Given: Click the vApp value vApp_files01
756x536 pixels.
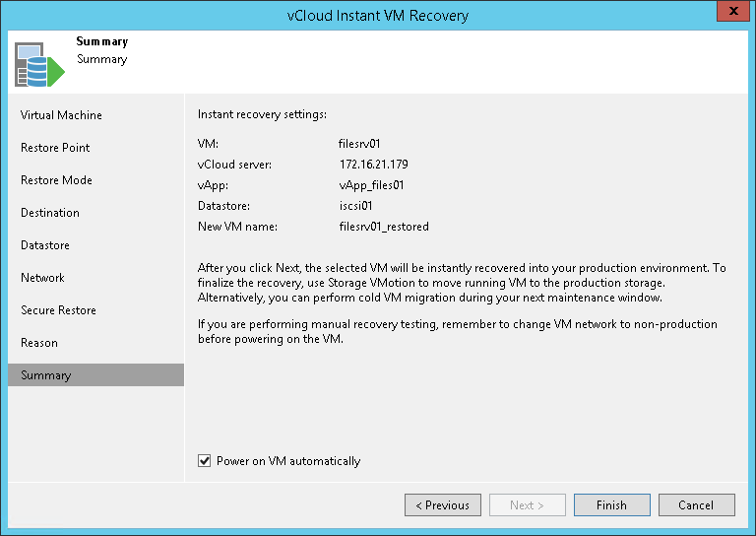Looking at the screenshot, I should [x=371, y=185].
